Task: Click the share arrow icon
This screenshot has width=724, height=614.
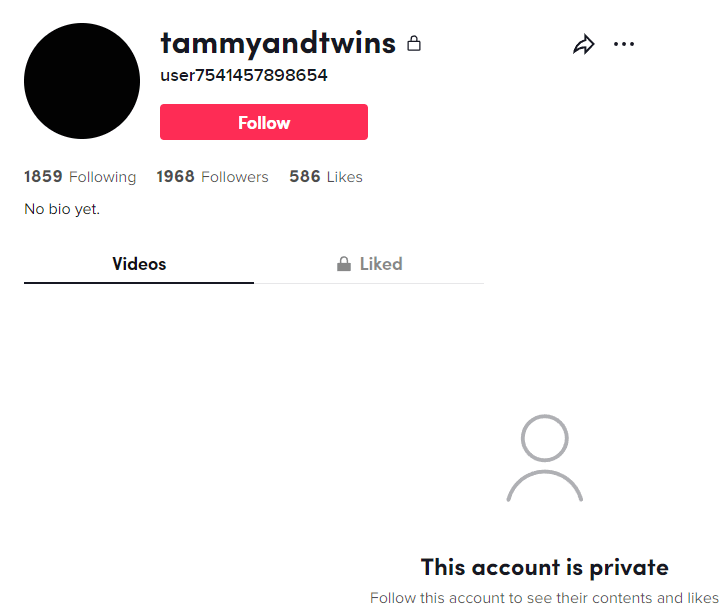Action: 584,44
